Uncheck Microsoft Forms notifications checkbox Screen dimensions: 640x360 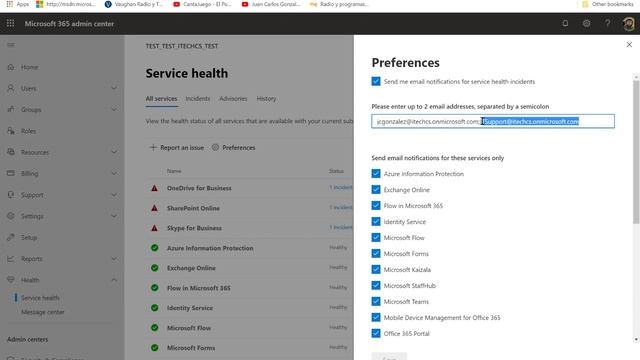pyautogui.click(x=376, y=253)
